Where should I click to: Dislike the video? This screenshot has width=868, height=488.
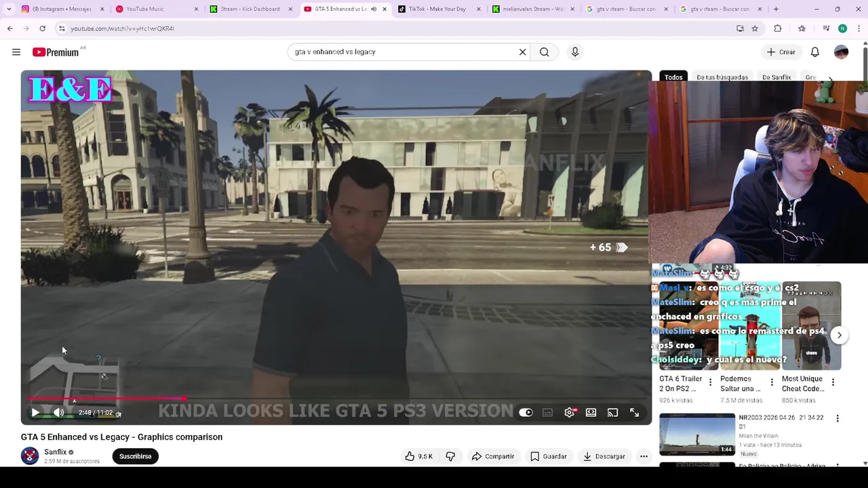[450, 456]
